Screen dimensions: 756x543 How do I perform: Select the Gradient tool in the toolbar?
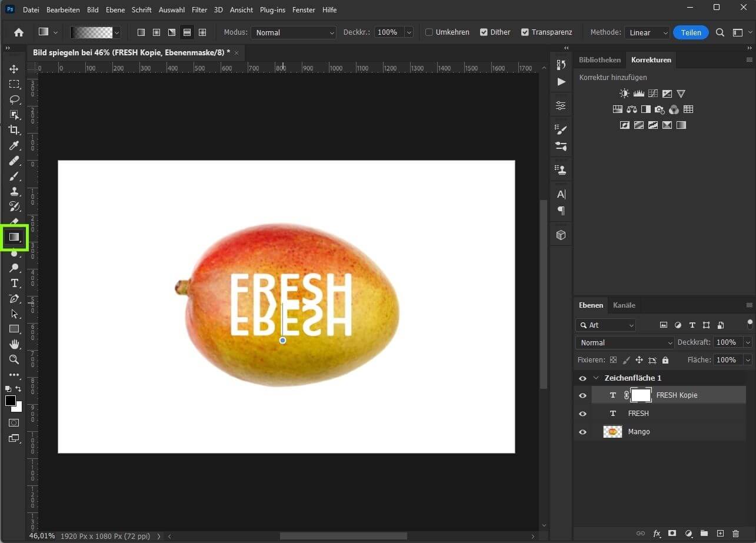tap(14, 237)
